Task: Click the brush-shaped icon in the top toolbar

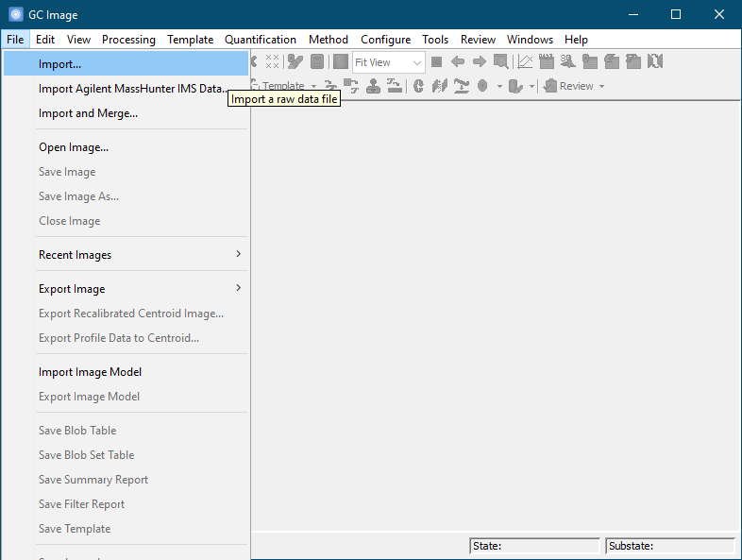Action: pyautogui.click(x=295, y=61)
